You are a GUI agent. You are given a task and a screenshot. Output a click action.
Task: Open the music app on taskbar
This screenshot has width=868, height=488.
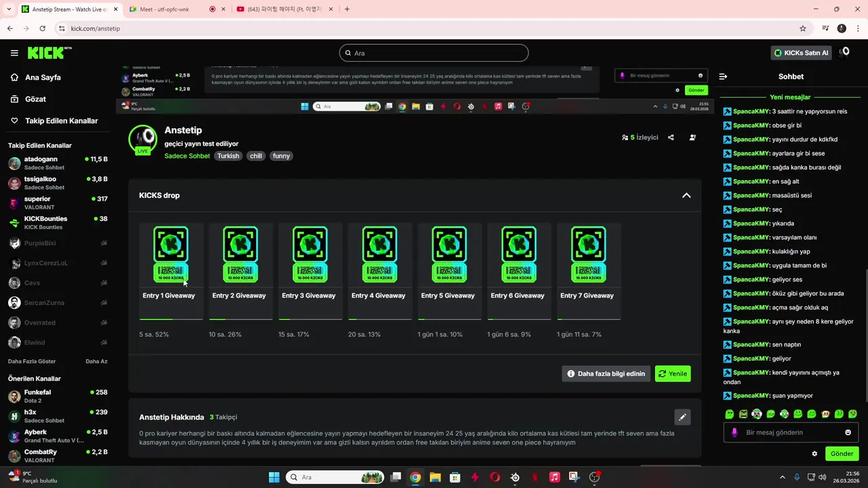pyautogui.click(x=555, y=477)
